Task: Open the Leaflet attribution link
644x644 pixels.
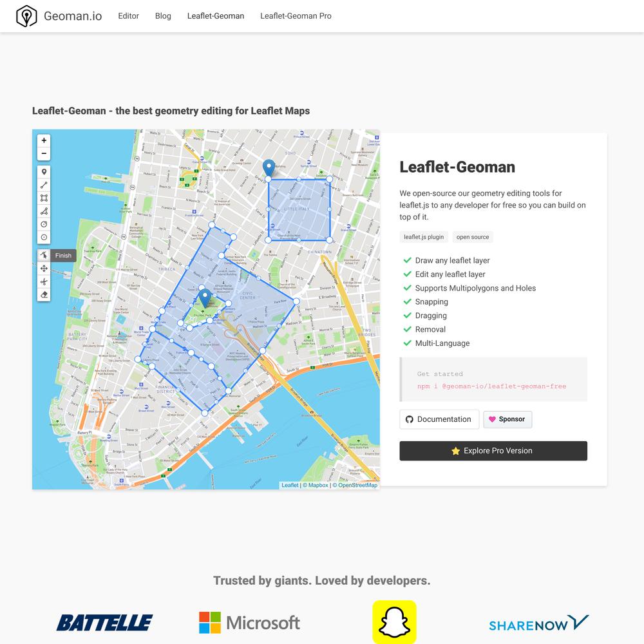Action: pyautogui.click(x=290, y=485)
